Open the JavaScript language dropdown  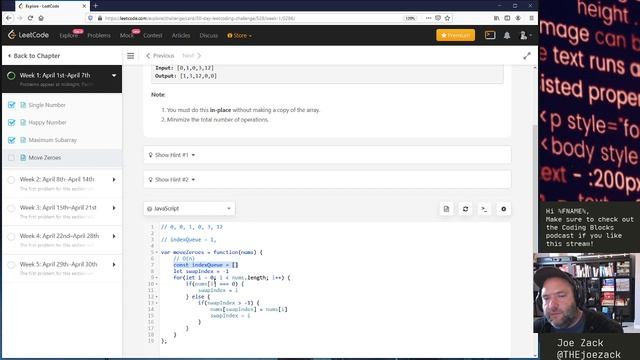click(x=189, y=209)
